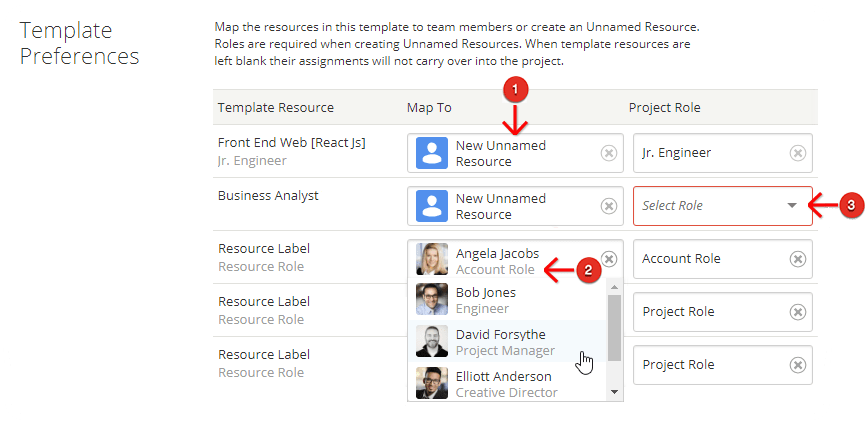Image resolution: width=865 pixels, height=425 pixels.
Task: Clear last Project Role field's X icon
Action: pos(798,365)
